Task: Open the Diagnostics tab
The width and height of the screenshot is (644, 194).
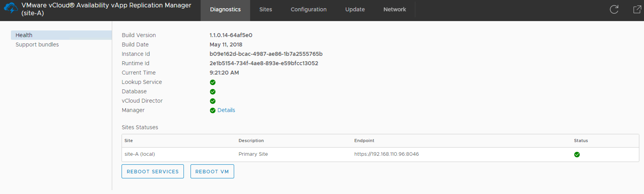Action: pyautogui.click(x=225, y=10)
